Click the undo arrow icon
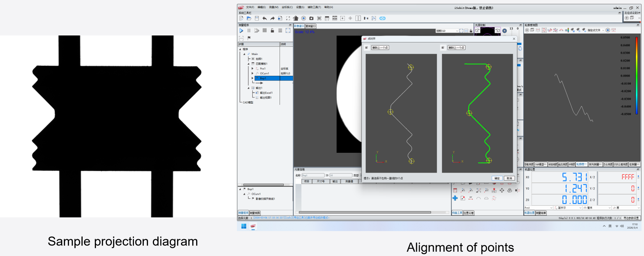The image size is (644, 256). point(264,18)
